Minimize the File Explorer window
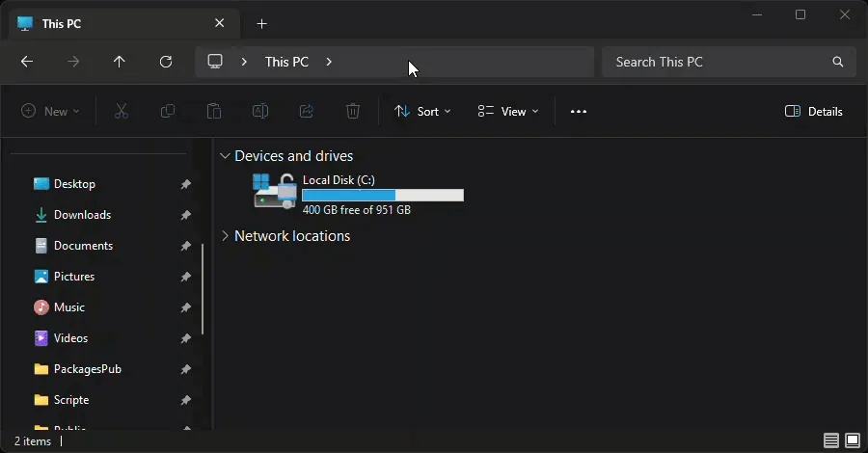868x453 pixels. (x=757, y=14)
